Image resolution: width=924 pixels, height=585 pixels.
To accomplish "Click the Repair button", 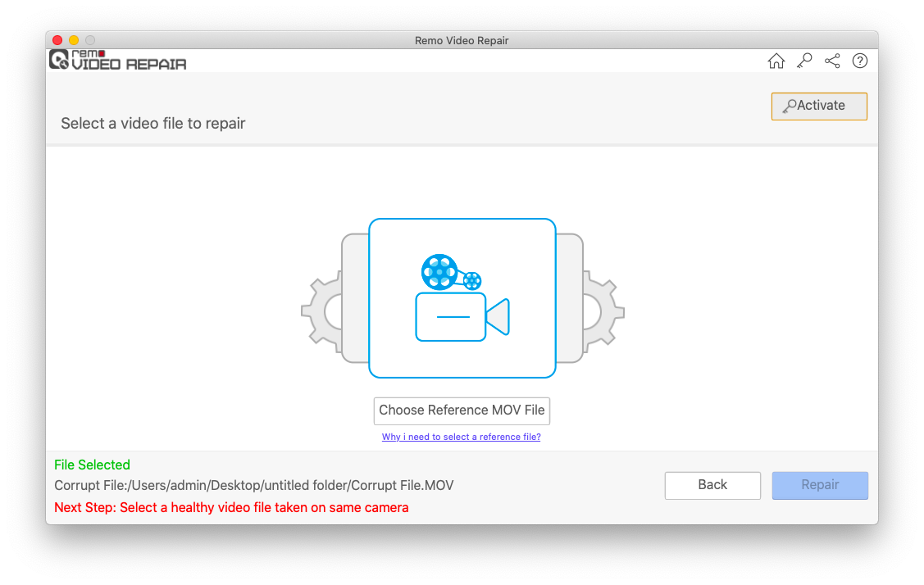I will [x=820, y=485].
